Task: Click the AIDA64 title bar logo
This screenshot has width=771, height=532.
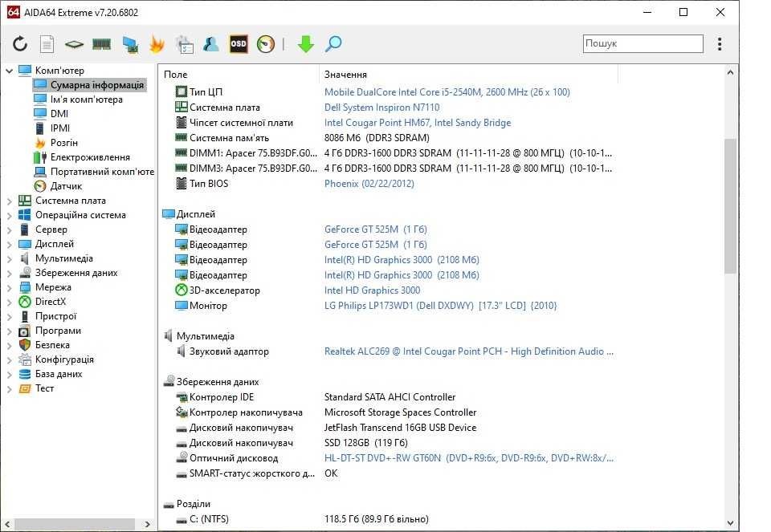Action: 14,12
